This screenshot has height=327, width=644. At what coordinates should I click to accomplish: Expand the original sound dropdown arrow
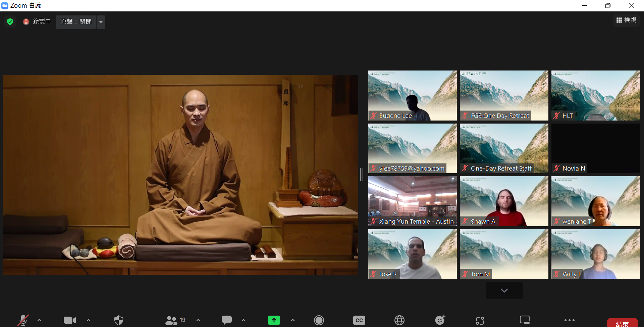point(101,22)
